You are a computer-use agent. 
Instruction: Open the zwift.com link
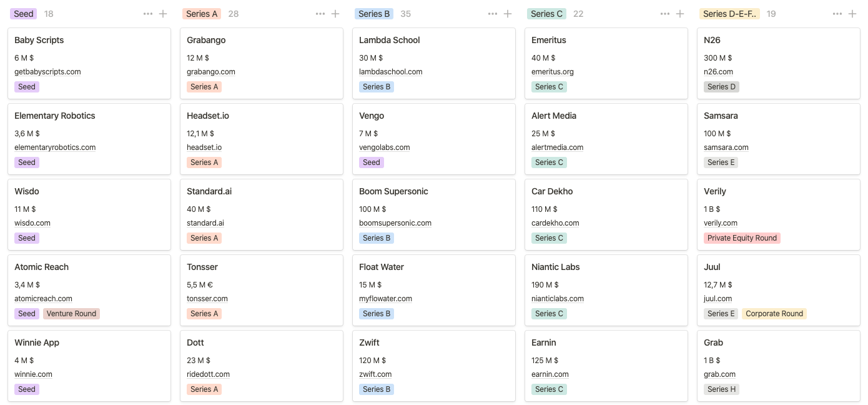(x=375, y=374)
